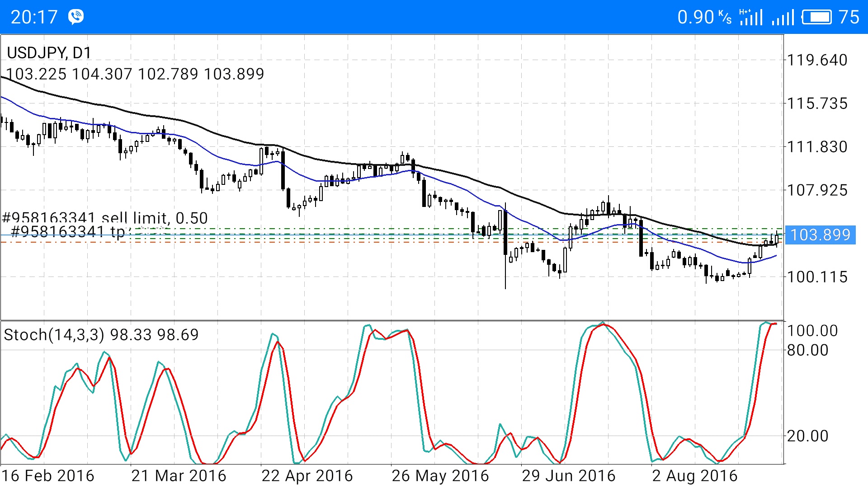Viewport: 868px width, 488px height.
Task: Tap the 119.640 price axis label
Action: pyautogui.click(x=817, y=60)
